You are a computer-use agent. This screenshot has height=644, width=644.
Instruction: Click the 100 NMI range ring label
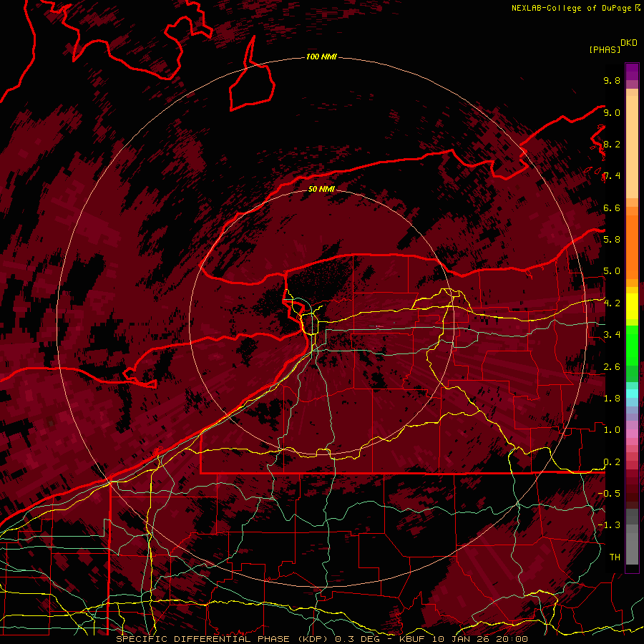[321, 57]
